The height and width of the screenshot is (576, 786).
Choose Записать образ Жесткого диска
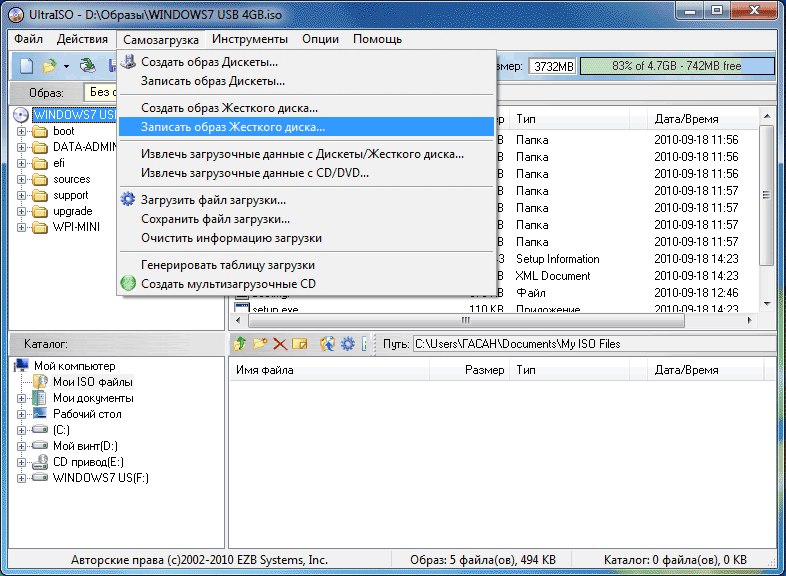pos(306,127)
